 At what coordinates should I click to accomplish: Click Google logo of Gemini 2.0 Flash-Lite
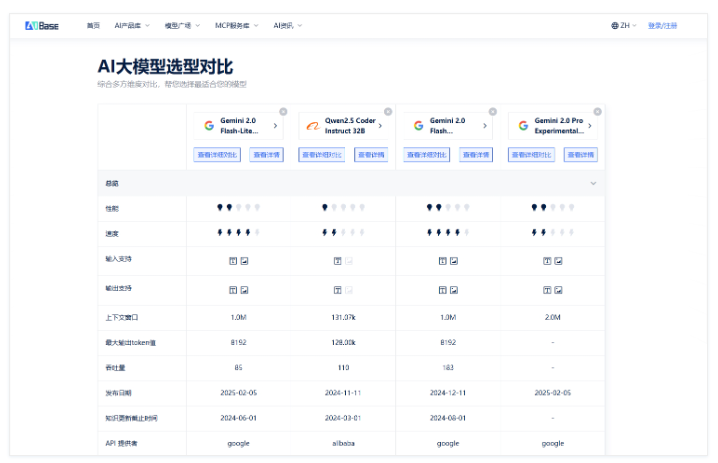209,125
